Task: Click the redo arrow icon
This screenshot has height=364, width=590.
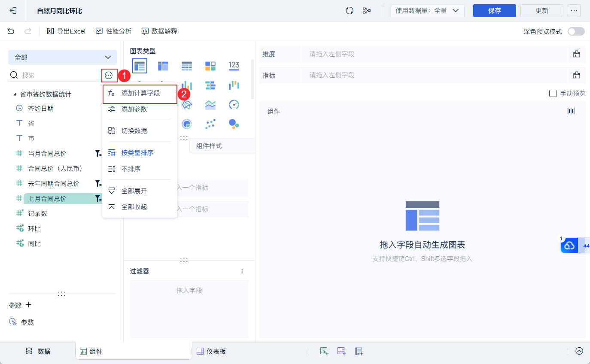Action: (x=28, y=31)
